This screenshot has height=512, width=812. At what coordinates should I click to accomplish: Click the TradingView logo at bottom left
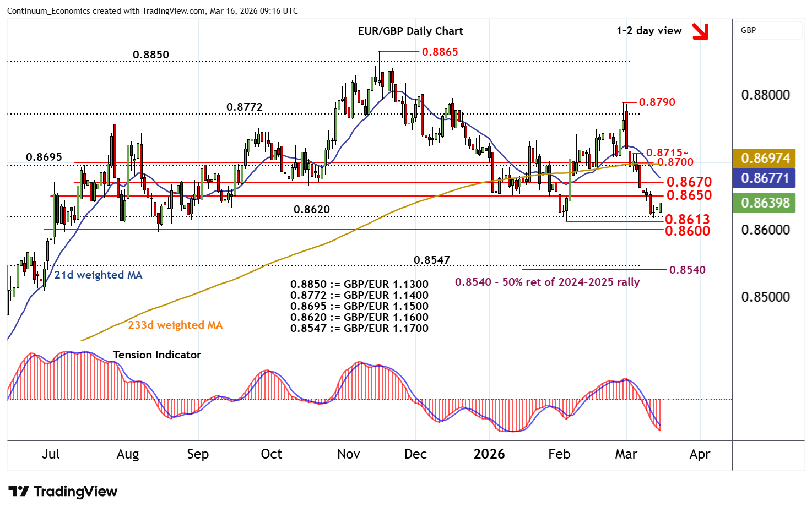(63, 491)
